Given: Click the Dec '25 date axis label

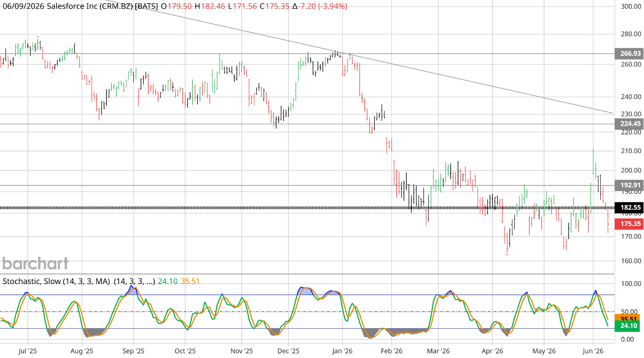Looking at the screenshot, I should (x=288, y=351).
